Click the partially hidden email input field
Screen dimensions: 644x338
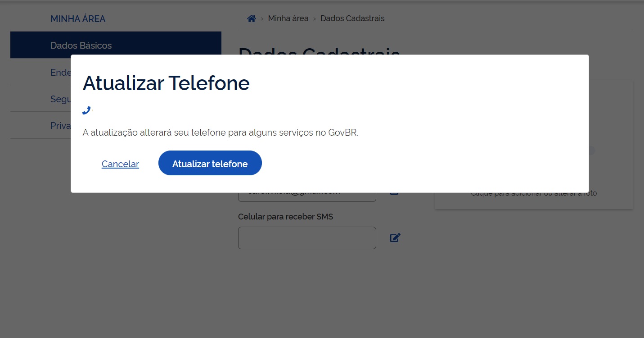[x=307, y=196]
